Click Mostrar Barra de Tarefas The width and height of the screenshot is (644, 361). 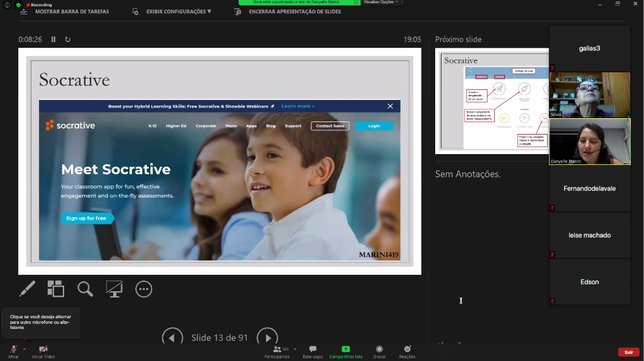pos(65,11)
